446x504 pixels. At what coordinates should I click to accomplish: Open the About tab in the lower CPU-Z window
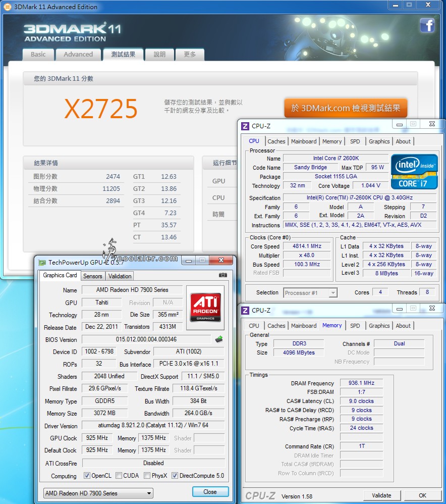coord(403,326)
